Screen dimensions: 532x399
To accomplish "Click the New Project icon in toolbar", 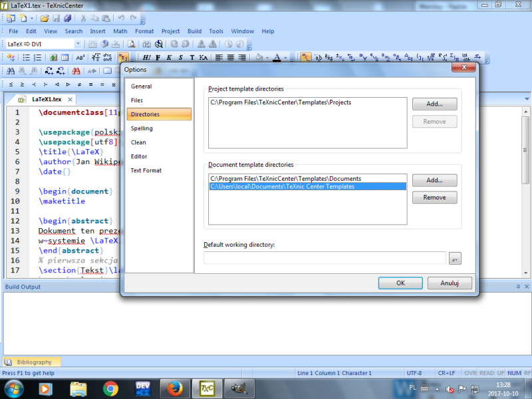I will click(x=11, y=19).
